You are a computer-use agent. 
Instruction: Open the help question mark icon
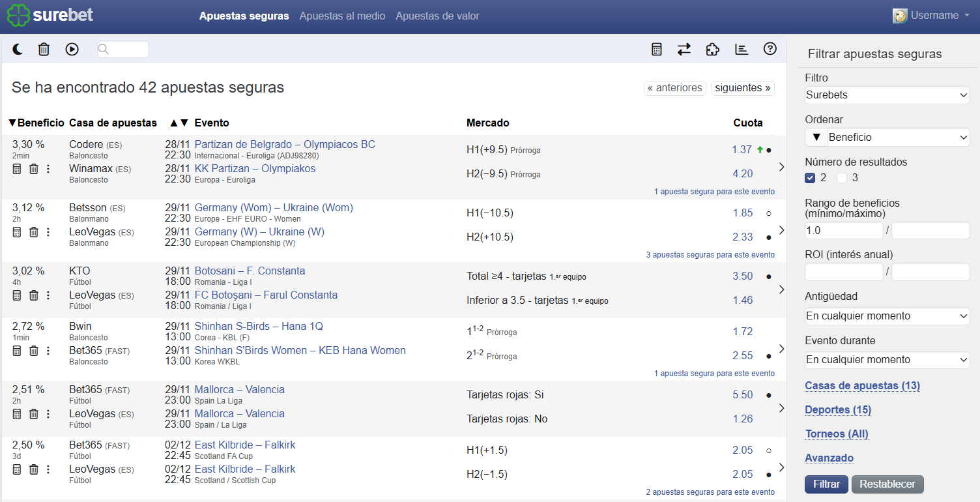pos(770,49)
